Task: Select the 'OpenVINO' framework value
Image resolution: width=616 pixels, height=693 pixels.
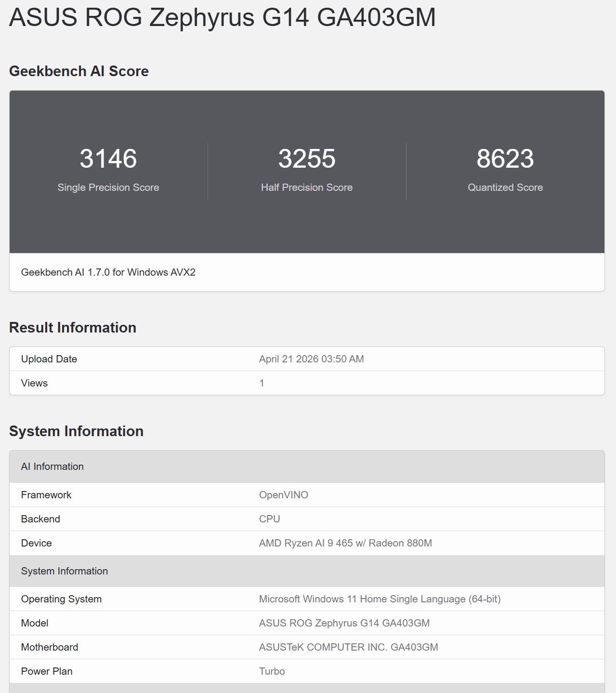Action: pos(284,495)
